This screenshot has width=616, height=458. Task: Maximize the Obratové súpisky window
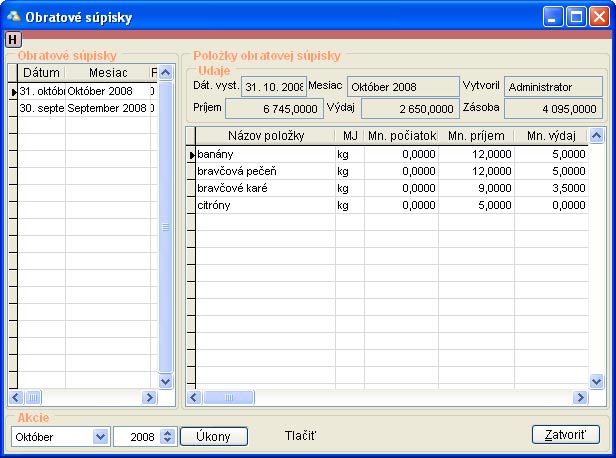click(x=576, y=16)
